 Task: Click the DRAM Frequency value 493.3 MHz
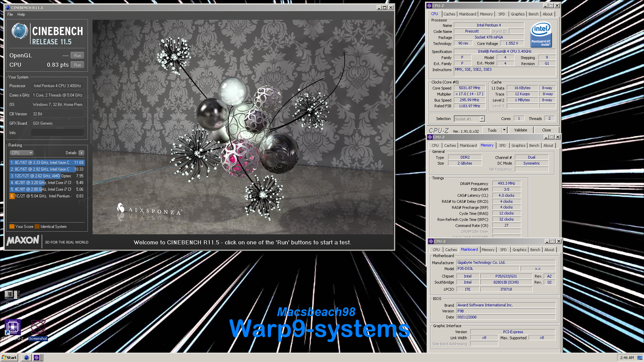pos(506,184)
